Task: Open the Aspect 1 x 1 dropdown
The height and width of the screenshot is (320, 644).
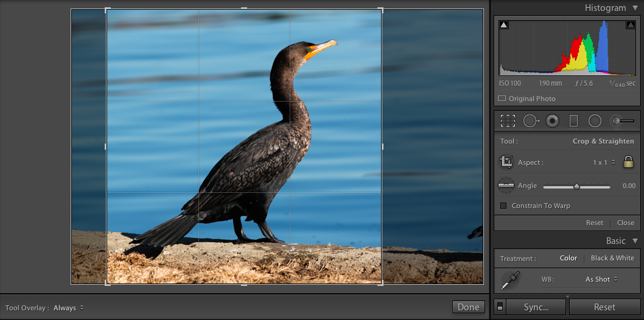Action: tap(604, 162)
